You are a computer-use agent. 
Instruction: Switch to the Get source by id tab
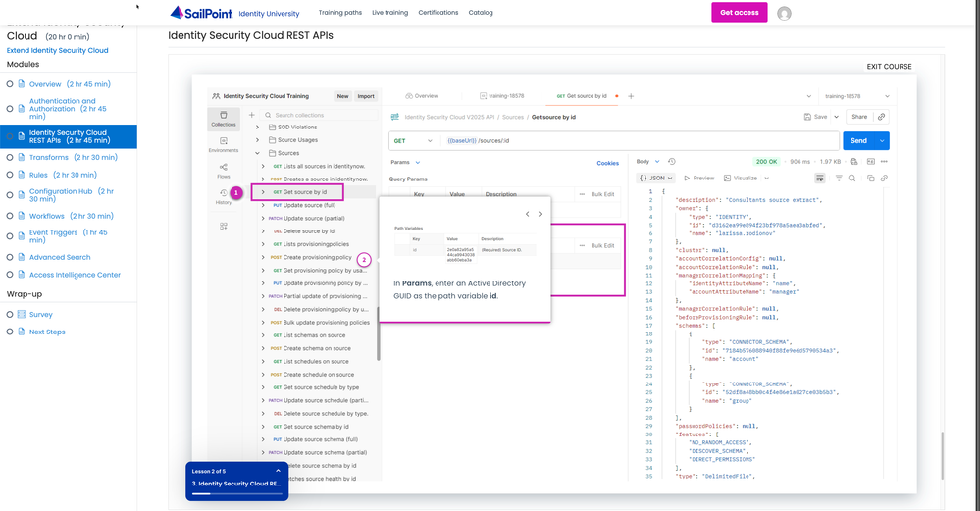(582, 96)
